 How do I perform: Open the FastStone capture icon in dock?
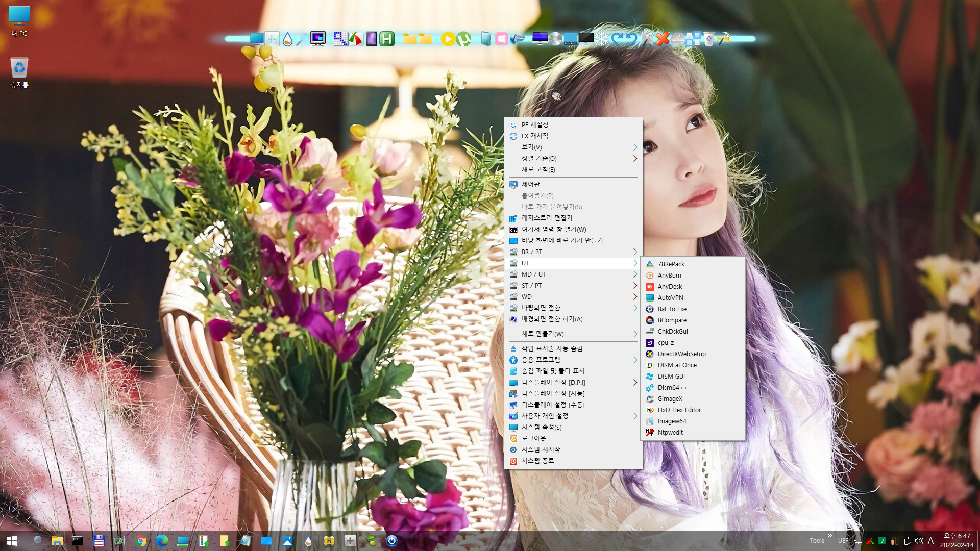tap(356, 39)
